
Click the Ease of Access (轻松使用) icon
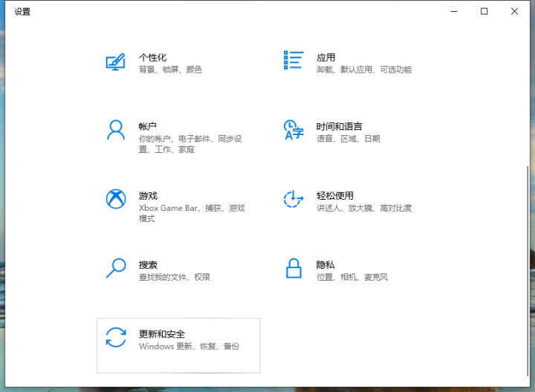point(294,199)
